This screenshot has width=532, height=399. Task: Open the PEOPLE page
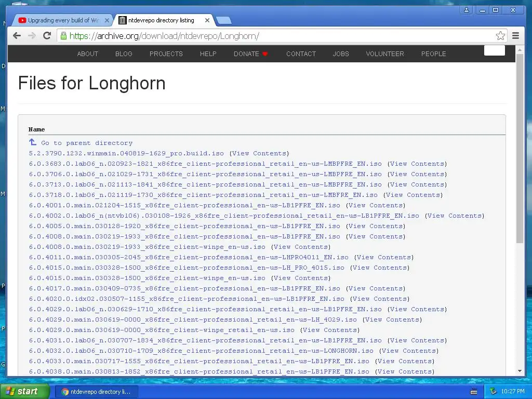coord(434,54)
